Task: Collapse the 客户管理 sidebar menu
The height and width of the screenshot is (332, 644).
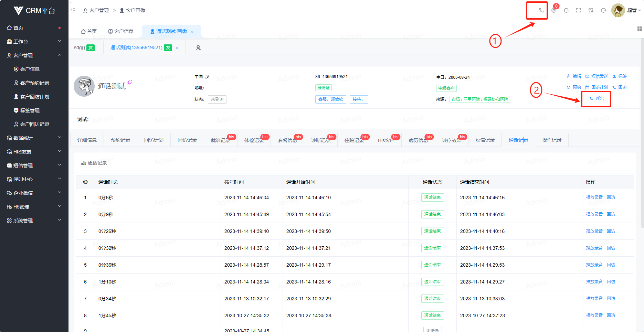Action: point(34,55)
